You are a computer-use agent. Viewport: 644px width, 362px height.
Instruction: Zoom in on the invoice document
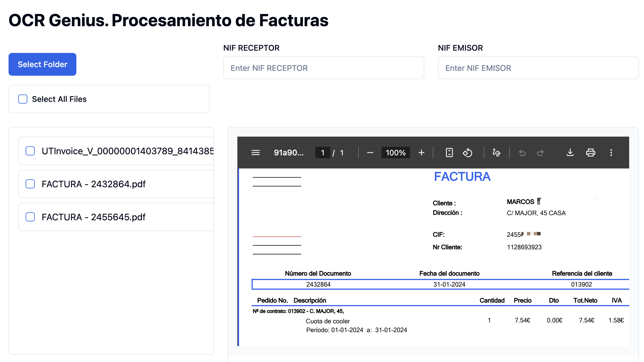pyautogui.click(x=421, y=153)
